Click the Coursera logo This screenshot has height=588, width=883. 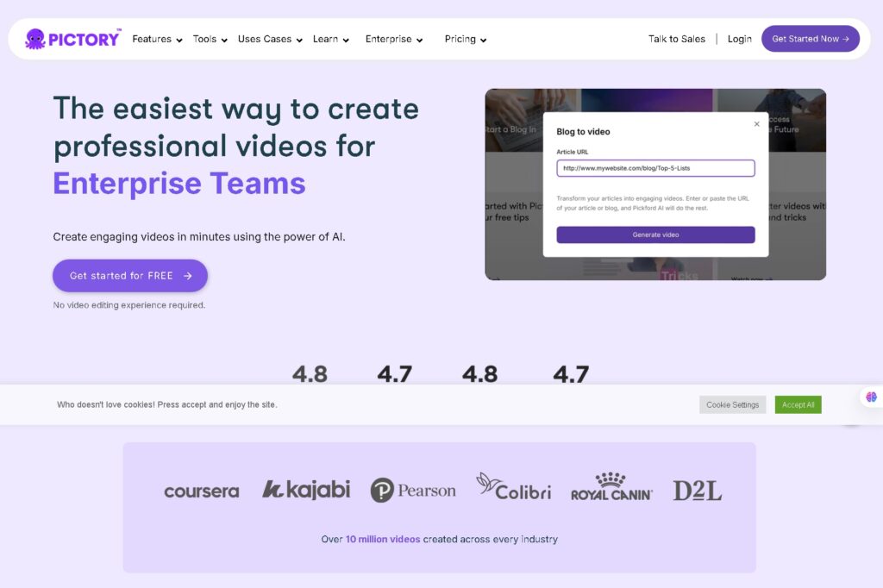click(x=202, y=491)
